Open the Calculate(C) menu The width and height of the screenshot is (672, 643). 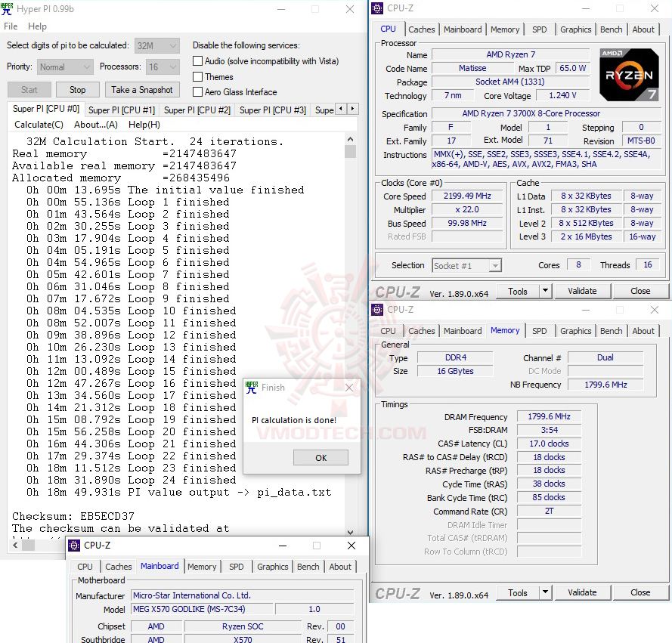(x=39, y=125)
